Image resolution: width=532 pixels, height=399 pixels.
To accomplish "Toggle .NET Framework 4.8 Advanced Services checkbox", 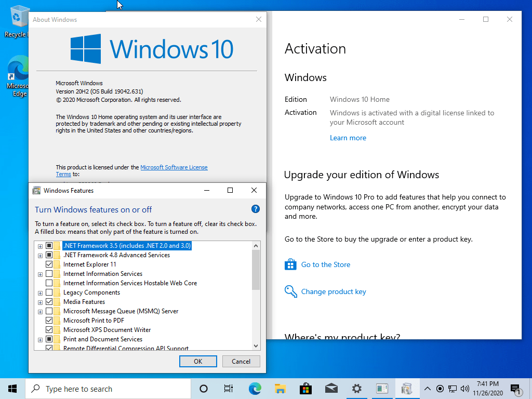I will (x=49, y=255).
